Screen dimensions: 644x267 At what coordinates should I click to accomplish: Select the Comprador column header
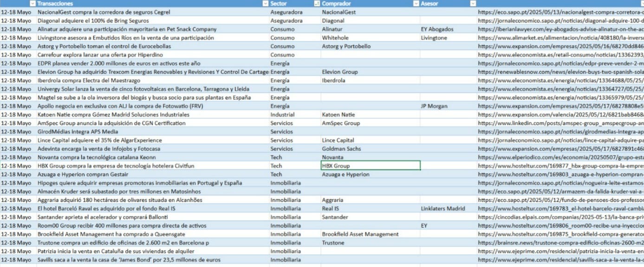pyautogui.click(x=336, y=3)
